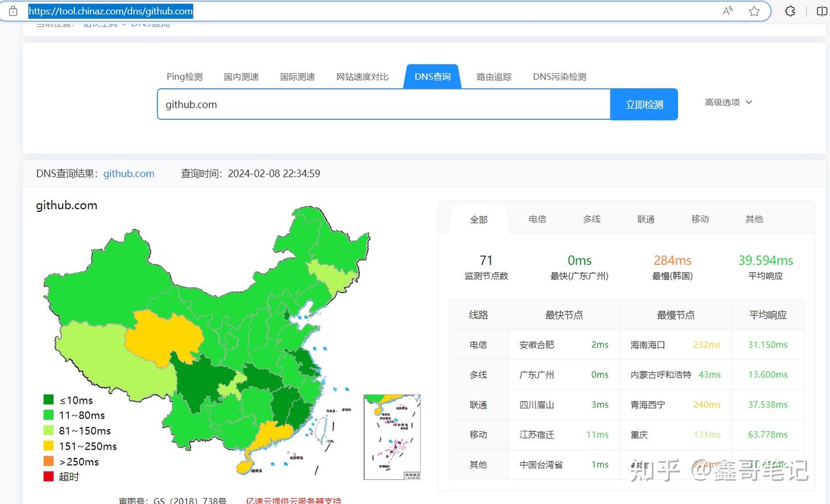Filter results by 联通 tab
This screenshot has height=504, width=830.
click(646, 219)
